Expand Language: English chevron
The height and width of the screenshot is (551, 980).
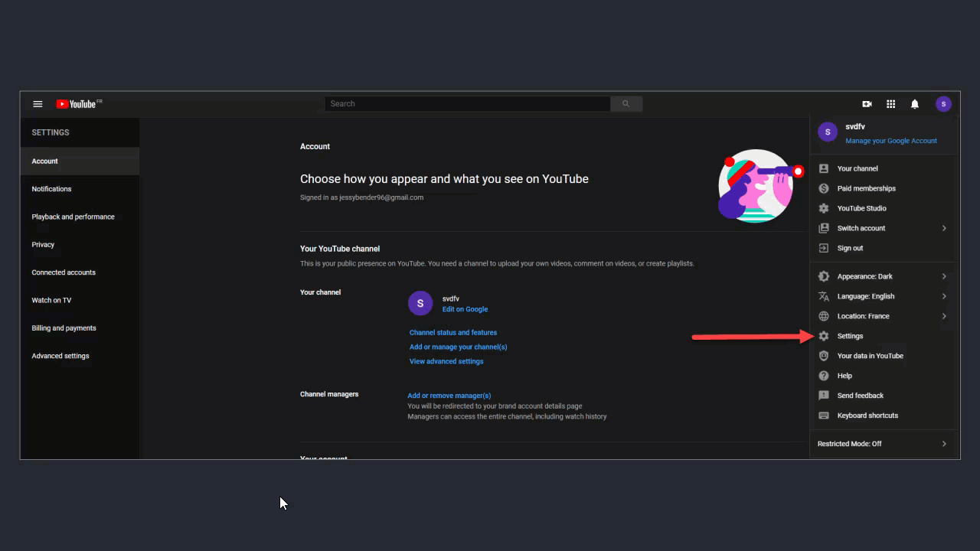[x=944, y=296]
